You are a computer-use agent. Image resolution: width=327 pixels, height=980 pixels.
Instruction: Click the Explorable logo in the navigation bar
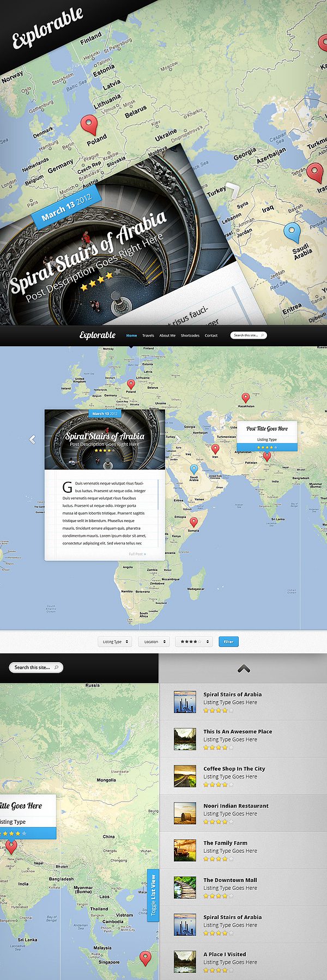(x=98, y=335)
